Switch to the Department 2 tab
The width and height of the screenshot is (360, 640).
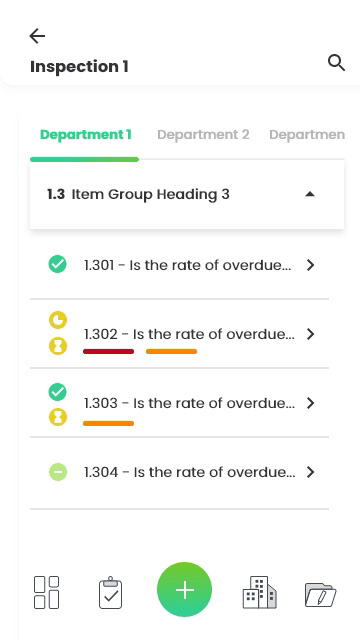tap(203, 135)
